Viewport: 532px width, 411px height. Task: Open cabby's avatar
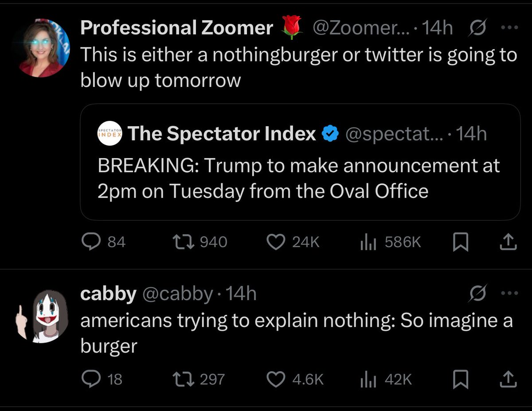tap(50, 317)
